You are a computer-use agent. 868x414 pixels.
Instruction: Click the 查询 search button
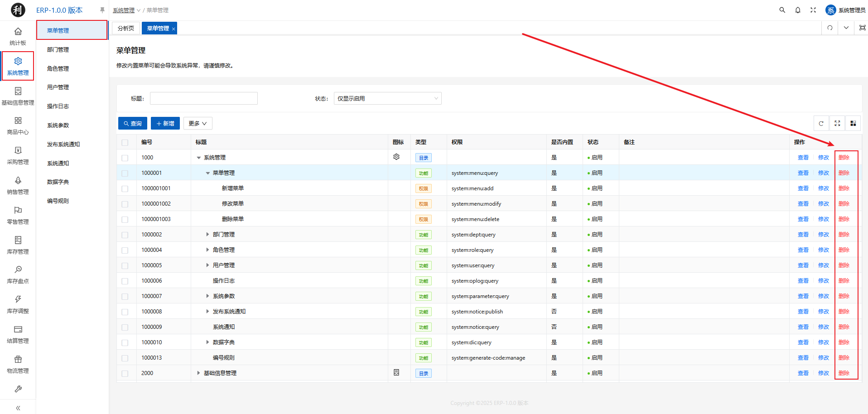click(133, 123)
